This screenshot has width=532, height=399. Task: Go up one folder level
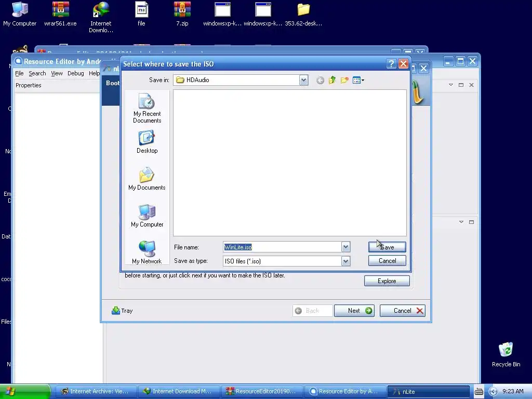point(332,81)
